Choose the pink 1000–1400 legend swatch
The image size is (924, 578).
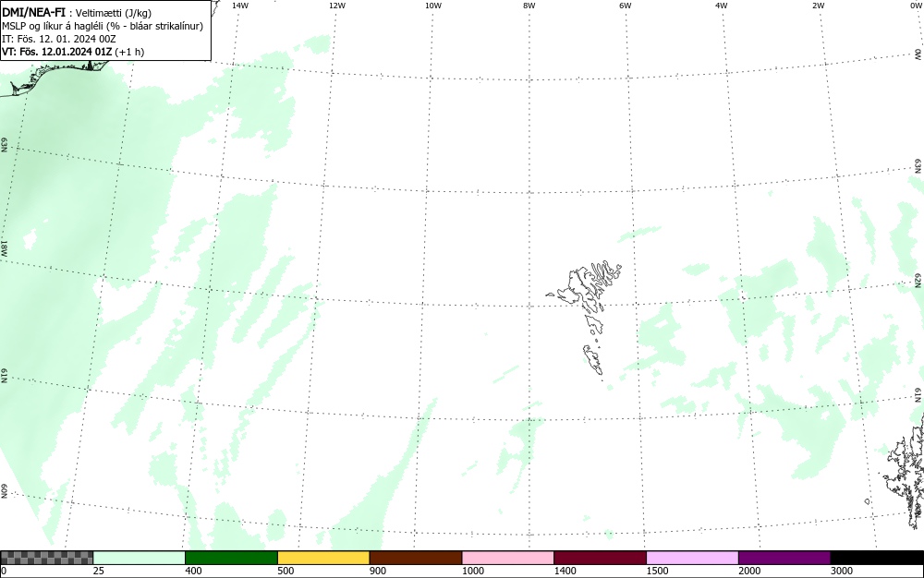point(508,558)
